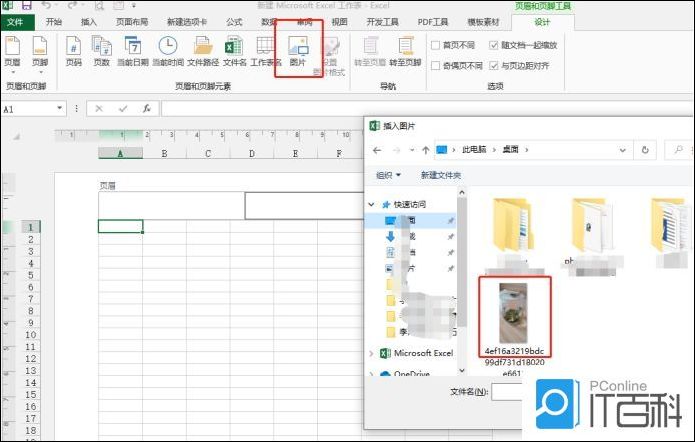Open the Name Box dropdown arrow

tap(59, 108)
